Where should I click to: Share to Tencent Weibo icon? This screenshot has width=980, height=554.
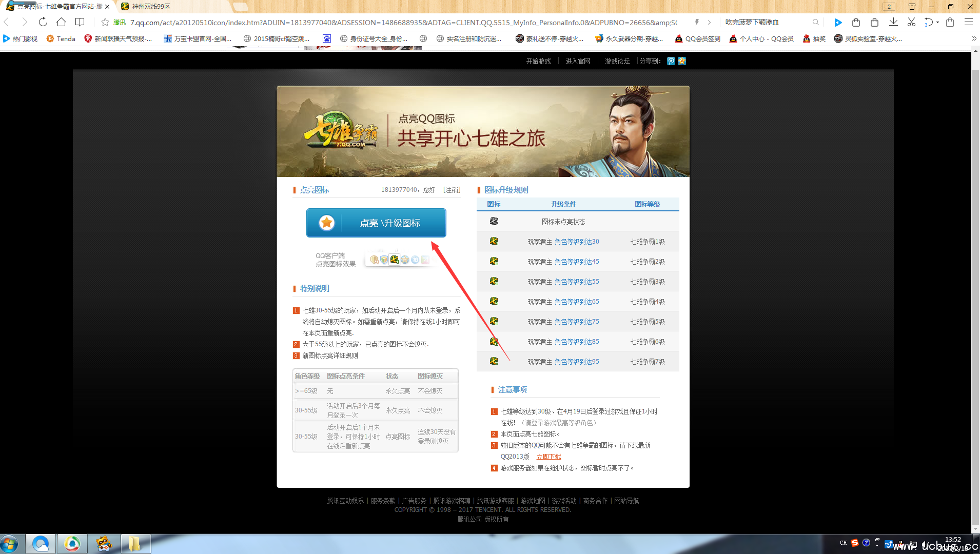[671, 61]
